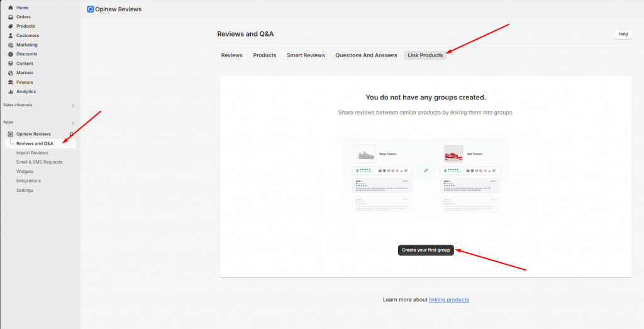Click the Help button
The image size is (644, 329).
tap(623, 34)
